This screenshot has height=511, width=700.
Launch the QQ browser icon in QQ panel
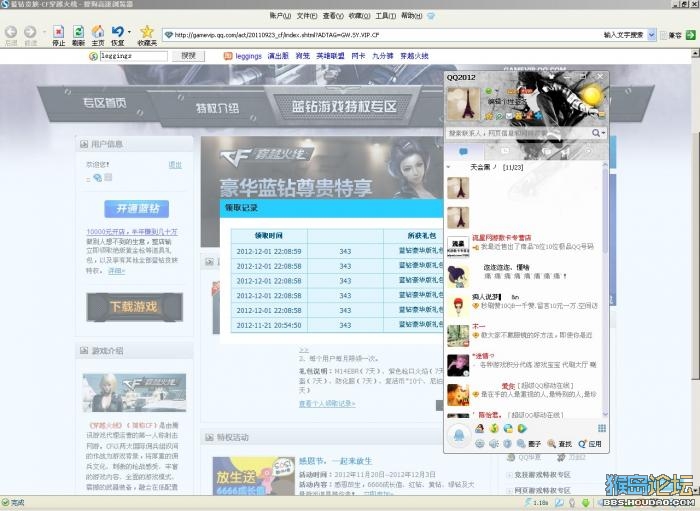coord(508,428)
